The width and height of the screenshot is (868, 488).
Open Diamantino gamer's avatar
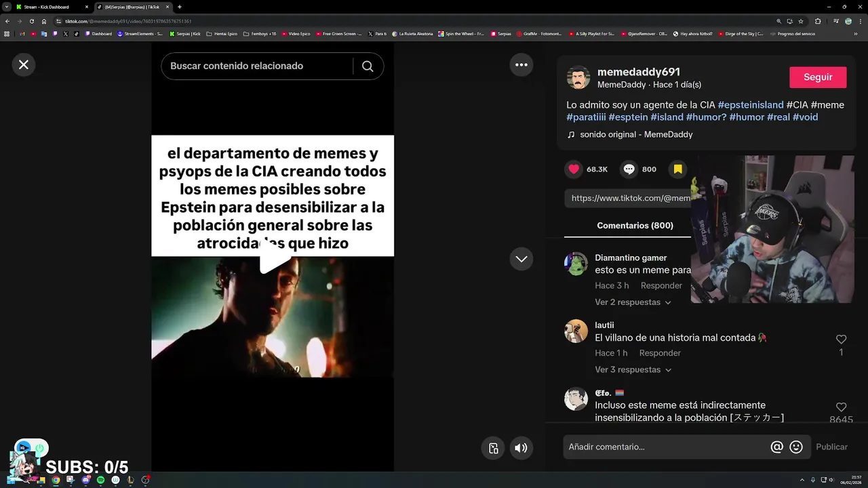[x=576, y=264]
